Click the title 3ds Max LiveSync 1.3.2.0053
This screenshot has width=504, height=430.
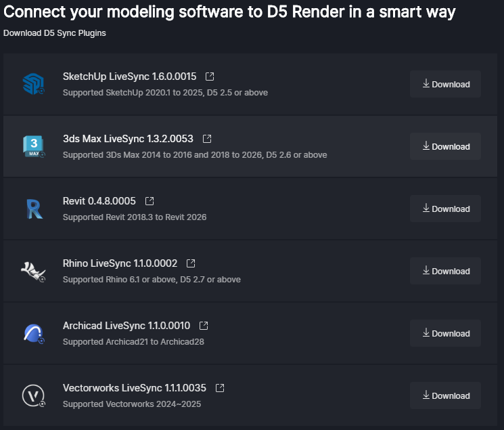[x=128, y=139]
